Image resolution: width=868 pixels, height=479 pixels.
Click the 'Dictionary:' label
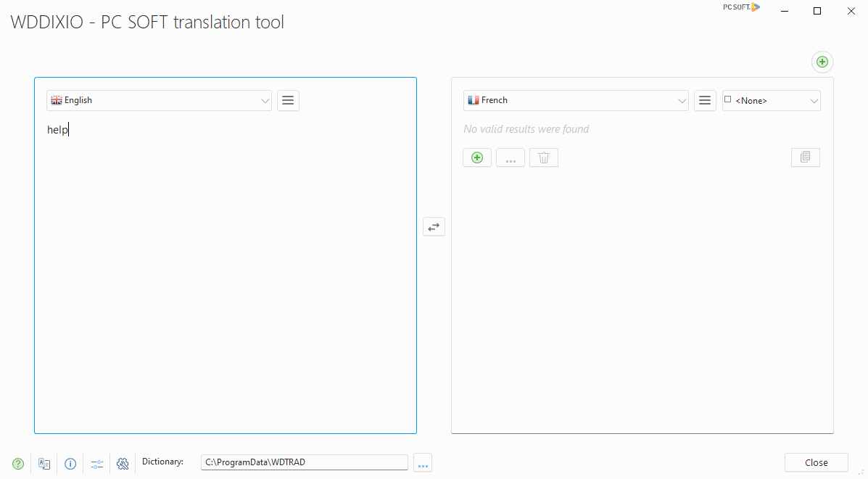click(162, 462)
